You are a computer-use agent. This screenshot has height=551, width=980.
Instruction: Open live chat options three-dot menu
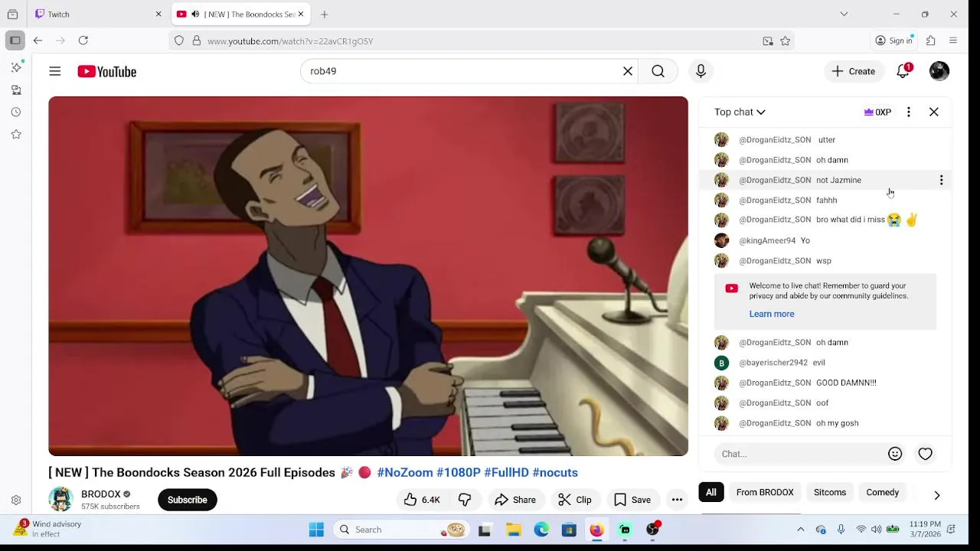click(909, 112)
